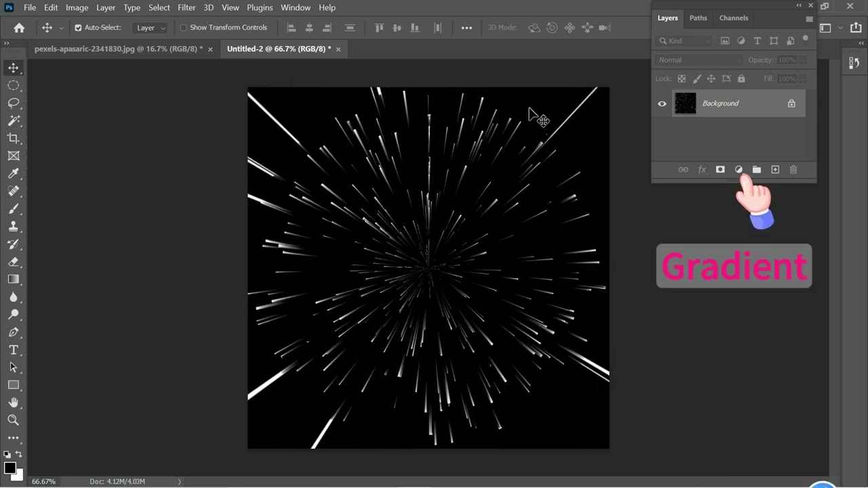Toggle the Auto-Select checkbox
Viewport: 868px width, 488px height.
point(78,28)
